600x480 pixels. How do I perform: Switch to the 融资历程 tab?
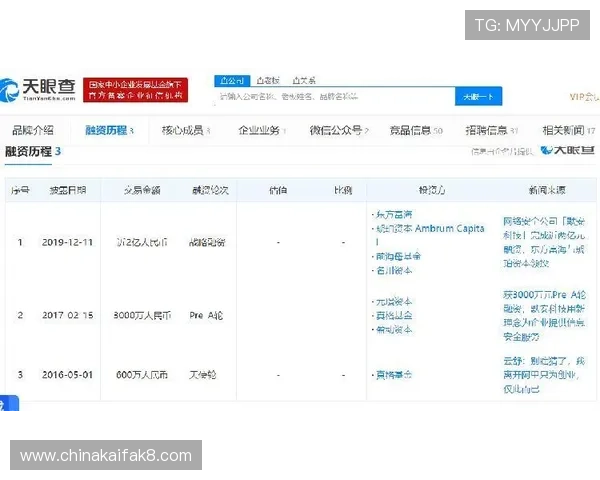pos(109,131)
